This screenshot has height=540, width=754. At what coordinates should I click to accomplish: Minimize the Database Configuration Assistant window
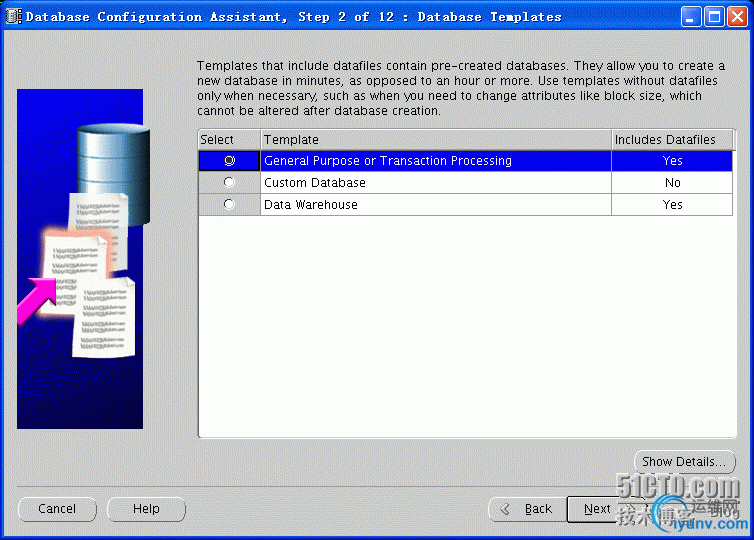pos(691,17)
